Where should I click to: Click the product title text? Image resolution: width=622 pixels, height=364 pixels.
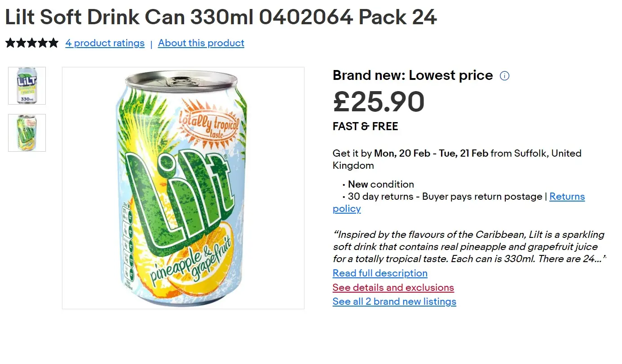click(220, 17)
